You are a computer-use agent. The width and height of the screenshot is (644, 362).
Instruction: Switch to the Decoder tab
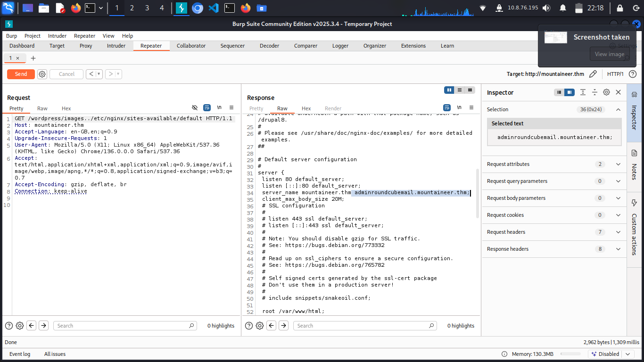[269, 46]
